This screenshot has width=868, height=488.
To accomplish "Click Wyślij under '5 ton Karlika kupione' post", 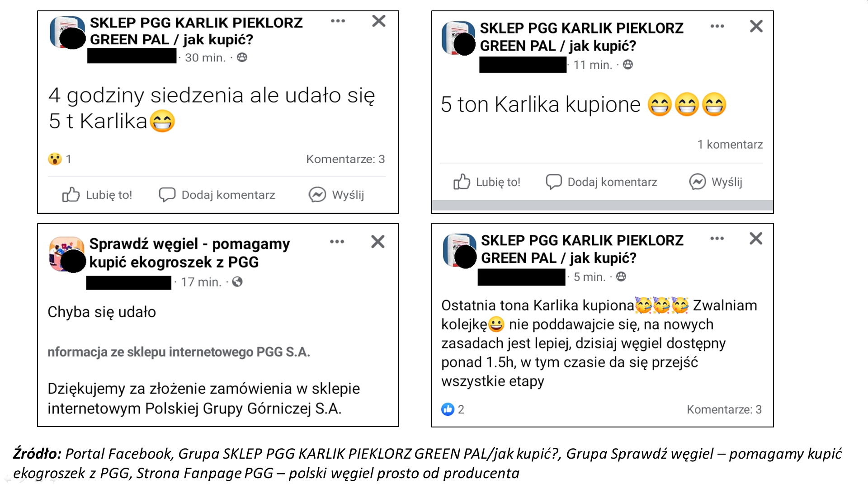I will (716, 182).
